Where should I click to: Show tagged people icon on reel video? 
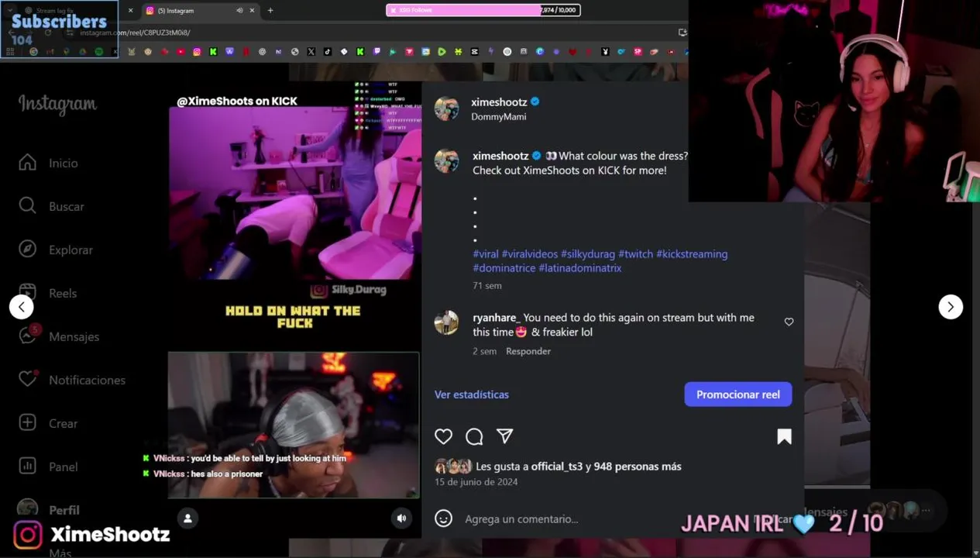(187, 518)
